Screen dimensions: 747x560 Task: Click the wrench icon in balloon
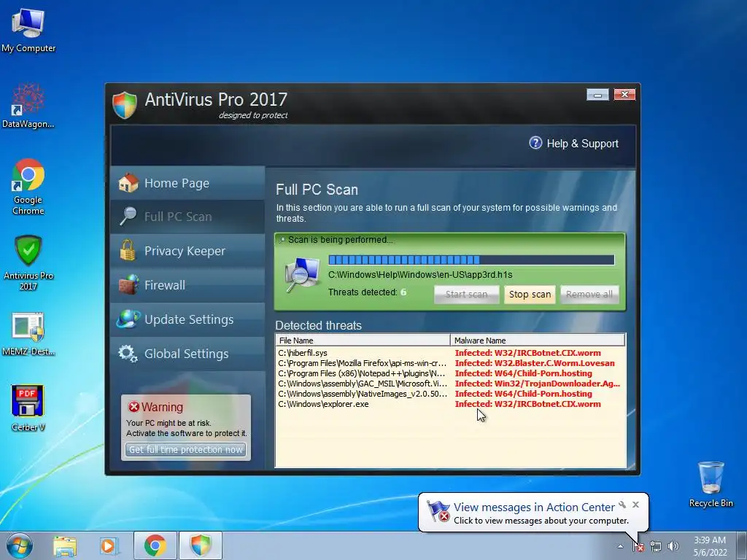[622, 505]
